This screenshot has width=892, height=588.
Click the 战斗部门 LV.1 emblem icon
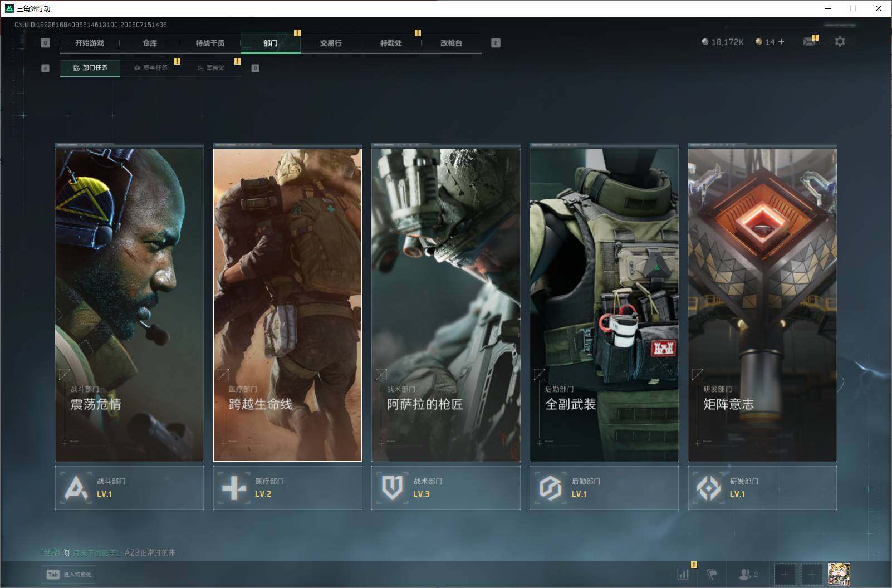[76, 488]
